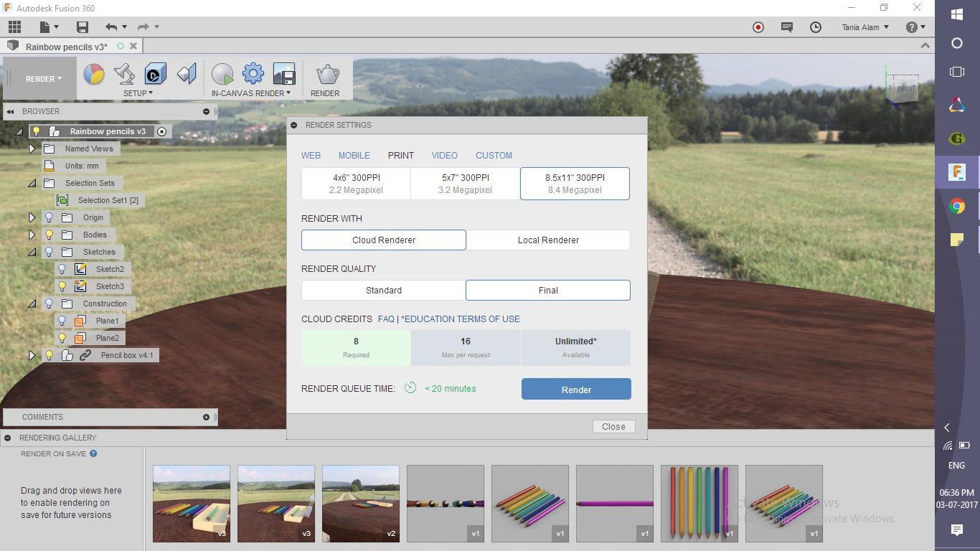Open the cloud credits FAQ link
This screenshot has height=551, width=980.
point(387,319)
